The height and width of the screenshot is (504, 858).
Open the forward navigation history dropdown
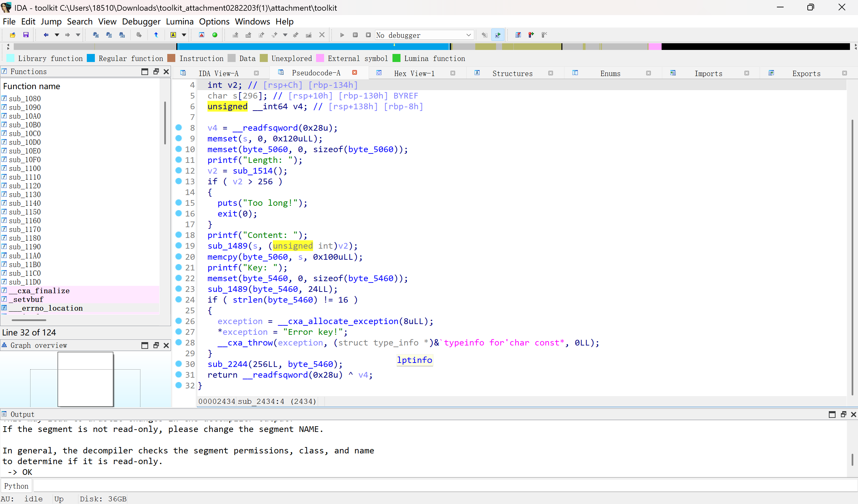[78, 35]
